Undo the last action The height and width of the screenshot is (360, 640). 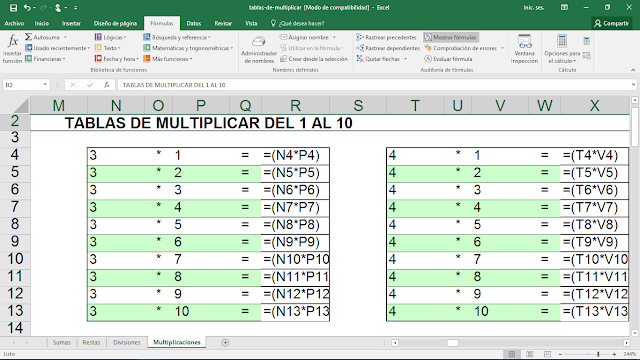(x=27, y=7)
